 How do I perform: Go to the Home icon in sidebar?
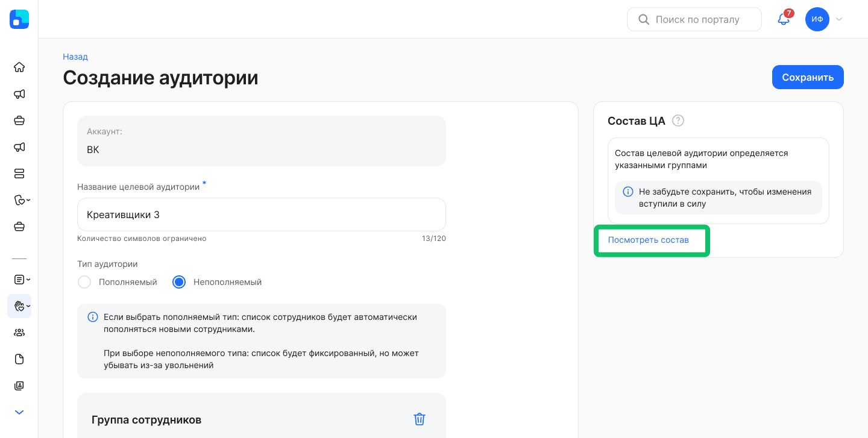coord(19,67)
